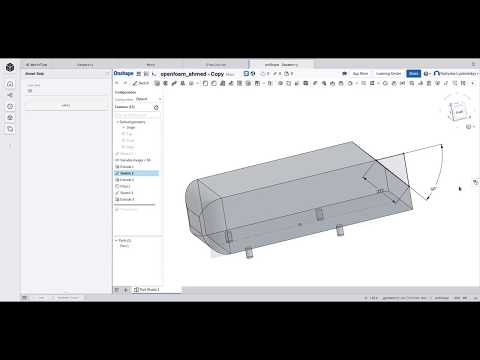Open the Onshape hamburger menu icon
This screenshot has height=360, width=480.
coord(139,74)
